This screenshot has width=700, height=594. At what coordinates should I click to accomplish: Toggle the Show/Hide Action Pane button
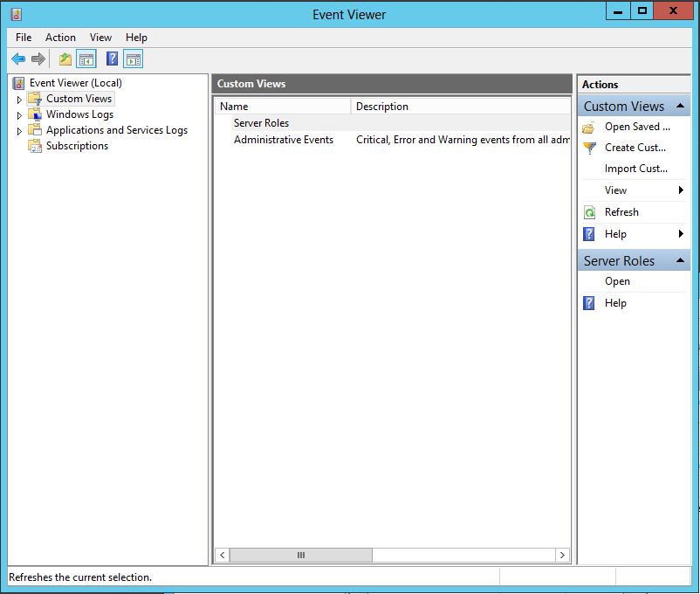(133, 59)
